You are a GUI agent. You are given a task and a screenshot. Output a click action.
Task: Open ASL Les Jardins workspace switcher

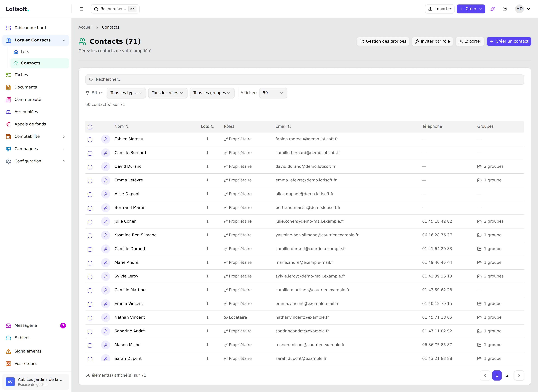36,382
